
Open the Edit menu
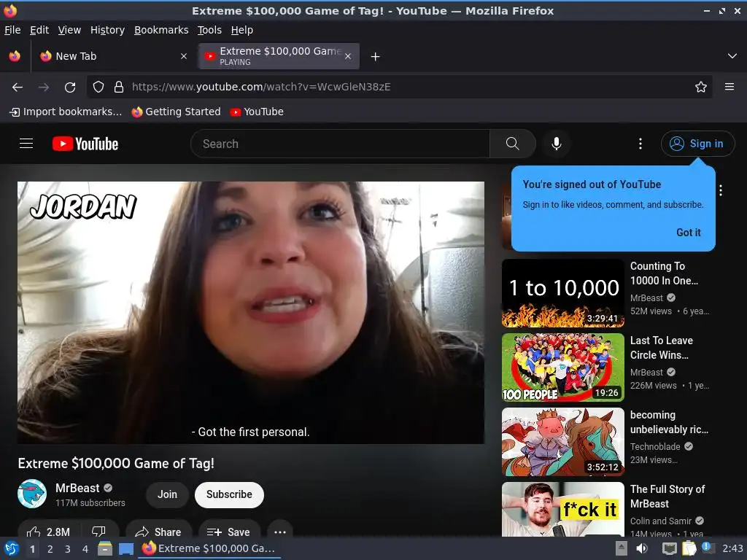click(x=39, y=30)
